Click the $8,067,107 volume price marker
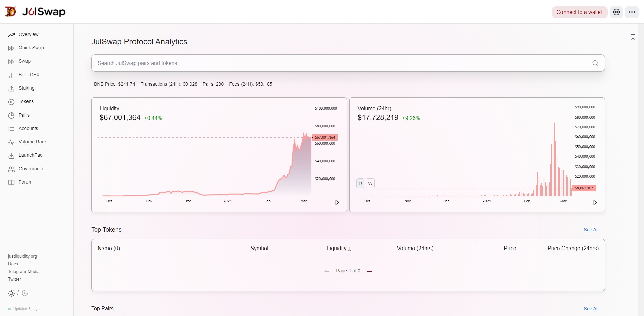This screenshot has height=316, width=644. [584, 188]
